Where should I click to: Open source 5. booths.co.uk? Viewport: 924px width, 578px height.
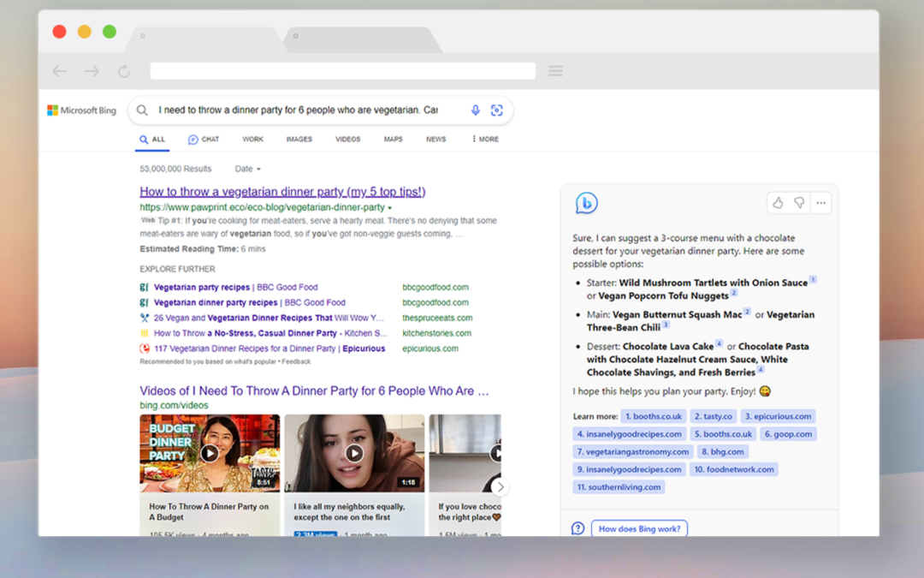click(x=723, y=434)
